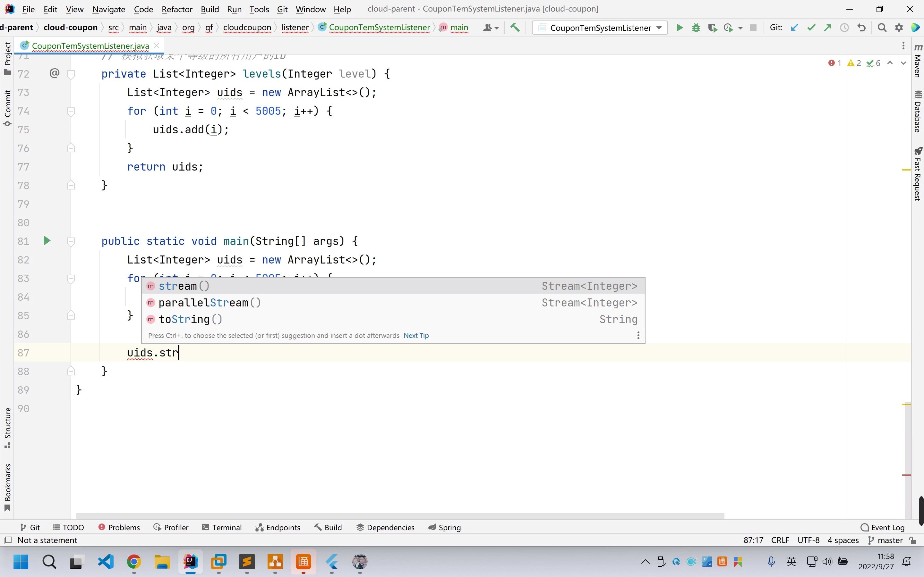This screenshot has width=924, height=577.
Task: Open Search Everywhere magnifier icon
Action: point(882,28)
